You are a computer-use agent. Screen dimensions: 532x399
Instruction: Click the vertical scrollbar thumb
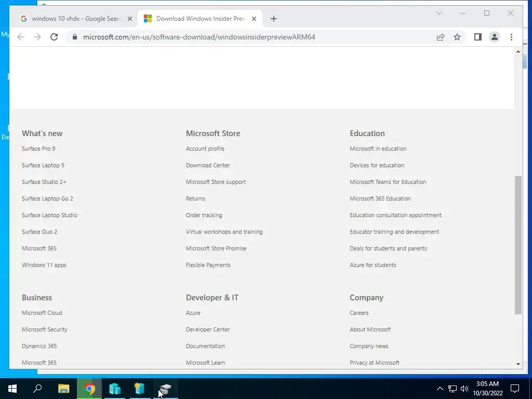pos(518,245)
